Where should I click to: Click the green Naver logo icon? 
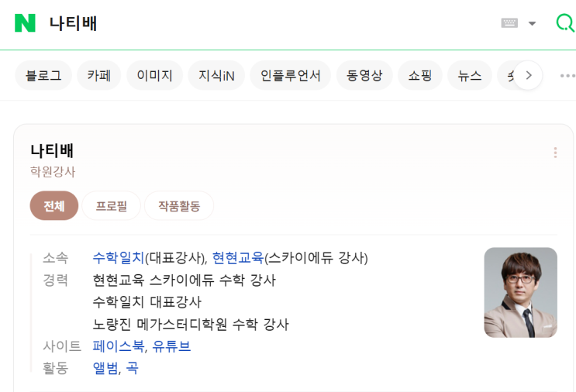pyautogui.click(x=25, y=23)
